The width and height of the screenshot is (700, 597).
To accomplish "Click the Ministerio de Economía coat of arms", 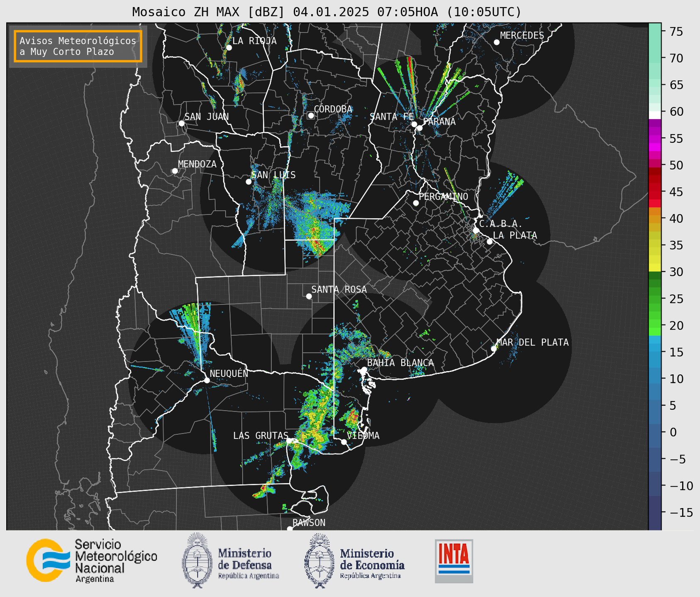I will pyautogui.click(x=319, y=560).
